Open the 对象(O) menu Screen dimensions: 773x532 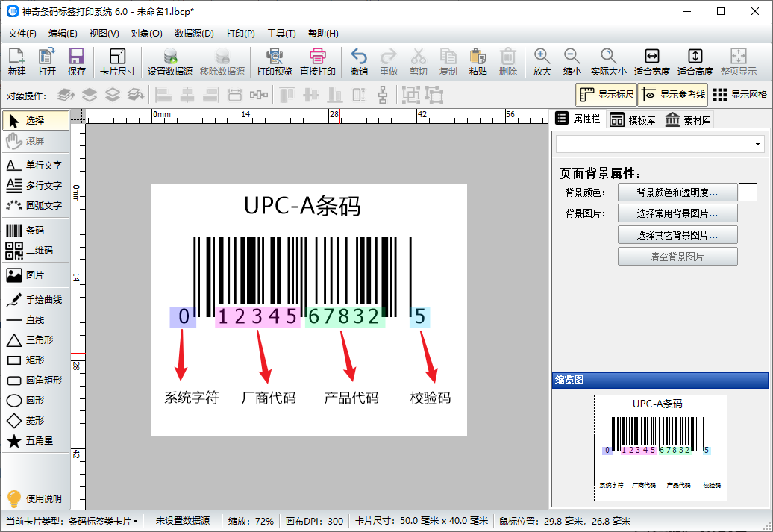click(146, 34)
